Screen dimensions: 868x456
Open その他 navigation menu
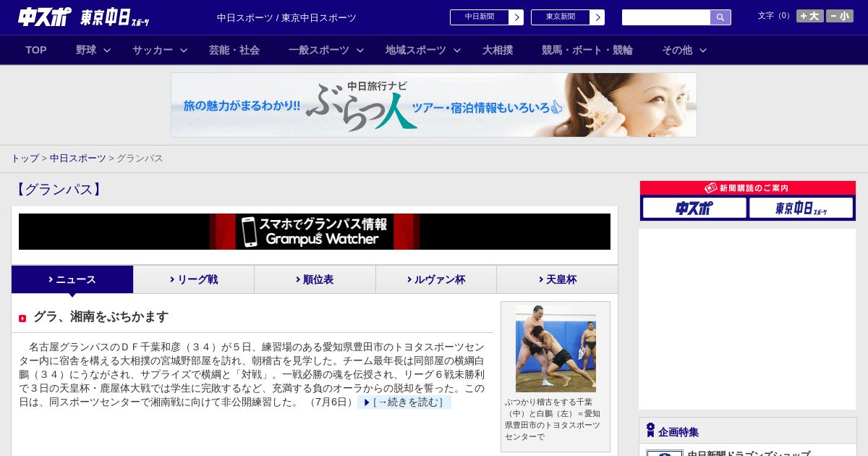(677, 50)
